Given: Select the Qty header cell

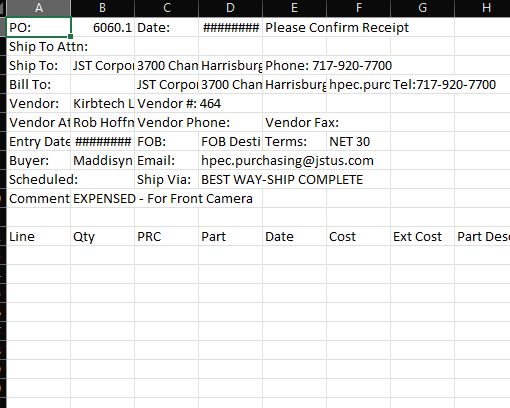Looking at the screenshot, I should 102,236.
